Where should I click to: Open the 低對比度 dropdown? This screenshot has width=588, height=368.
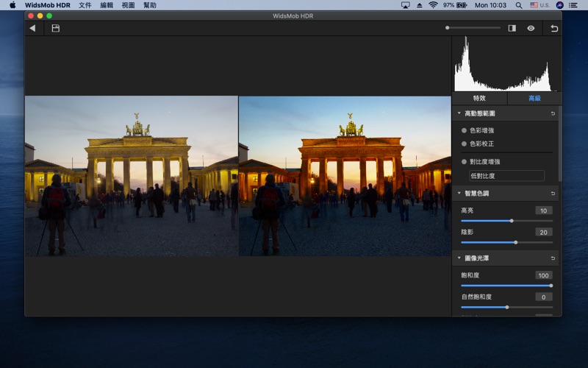pyautogui.click(x=506, y=176)
